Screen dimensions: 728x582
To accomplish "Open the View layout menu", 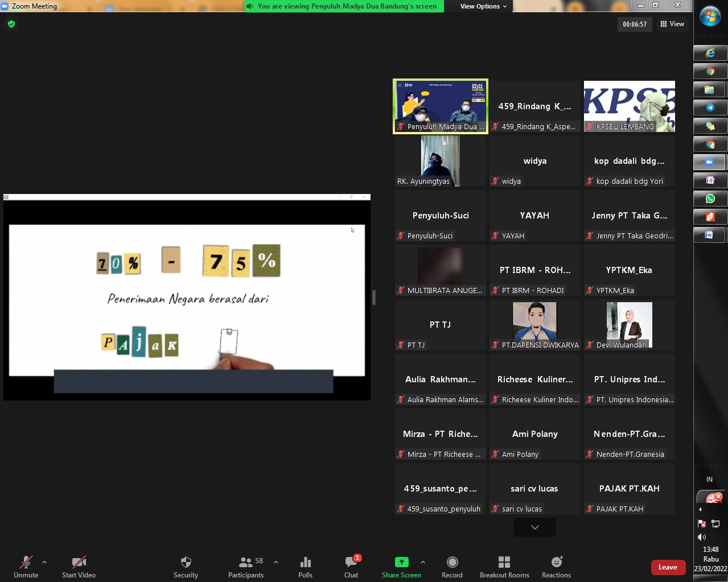I will tap(672, 24).
